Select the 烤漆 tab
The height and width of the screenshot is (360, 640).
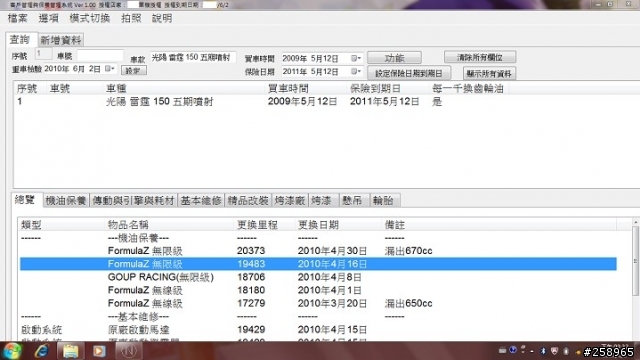(x=324, y=200)
